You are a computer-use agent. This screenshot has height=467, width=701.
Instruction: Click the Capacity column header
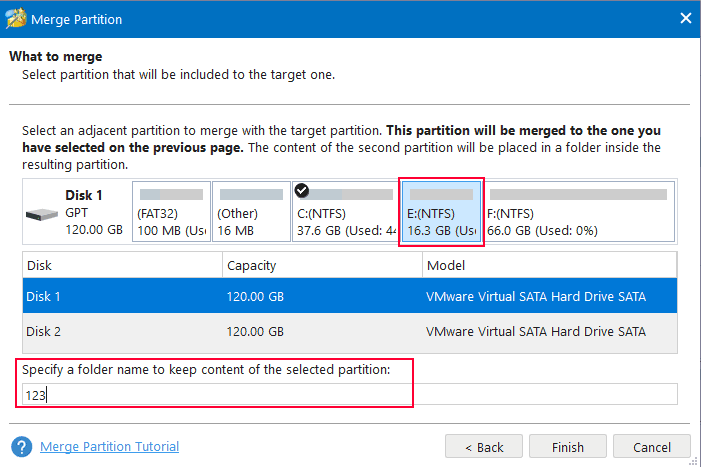pyautogui.click(x=322, y=266)
